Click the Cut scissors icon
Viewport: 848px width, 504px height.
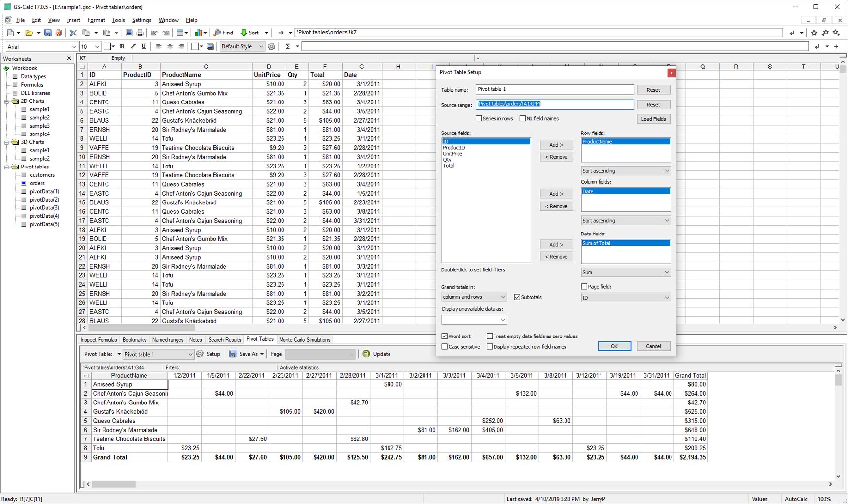coord(73,33)
